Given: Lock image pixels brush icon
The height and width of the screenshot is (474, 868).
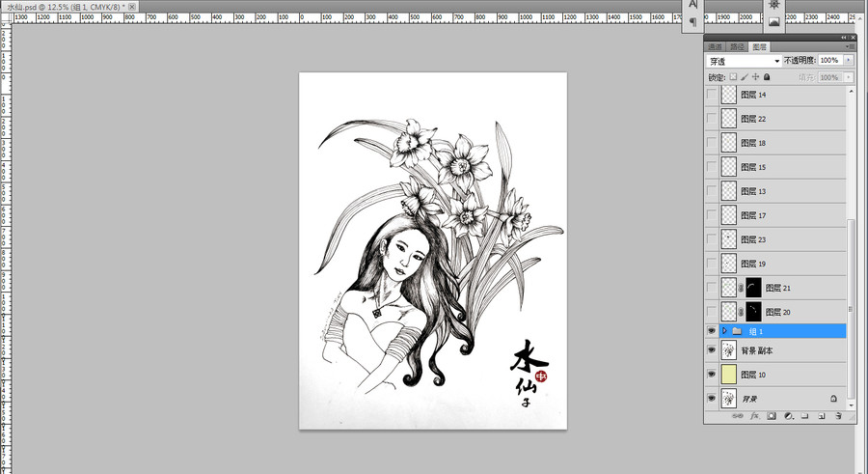Looking at the screenshot, I should pyautogui.click(x=745, y=77).
